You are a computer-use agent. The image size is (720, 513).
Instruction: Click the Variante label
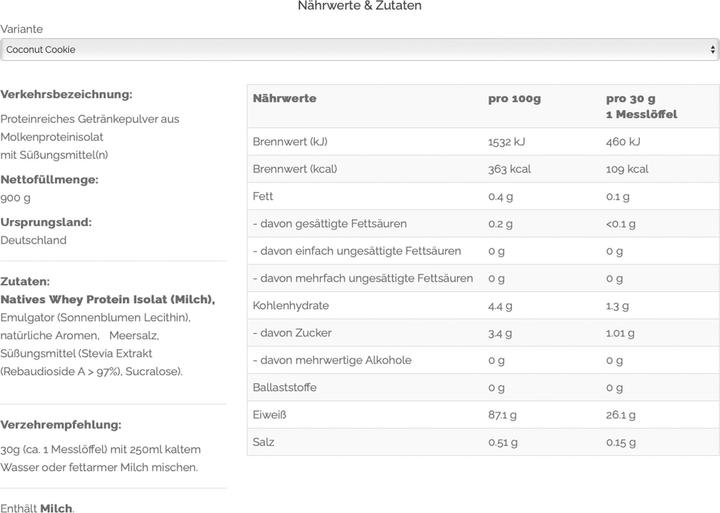[22, 29]
